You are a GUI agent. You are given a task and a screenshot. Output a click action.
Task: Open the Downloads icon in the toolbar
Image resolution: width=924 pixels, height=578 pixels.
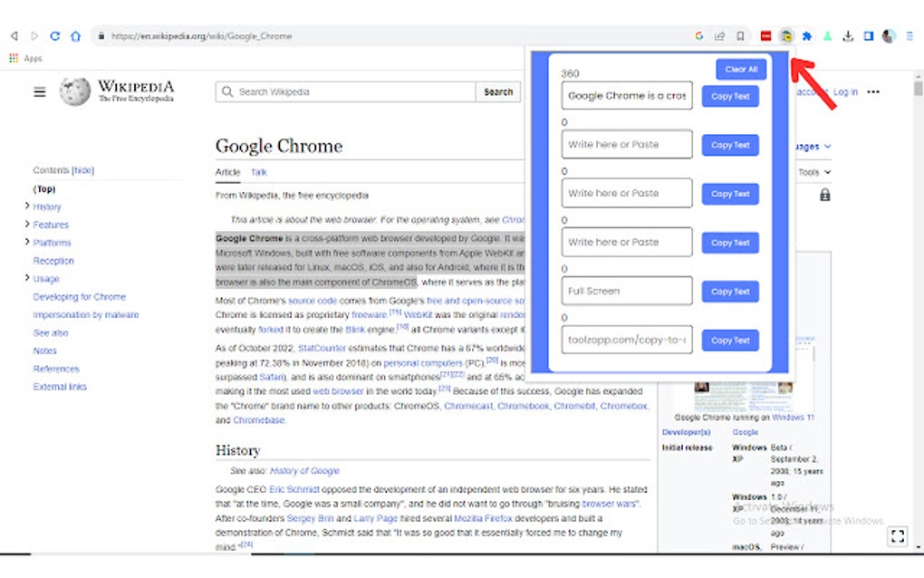click(847, 35)
